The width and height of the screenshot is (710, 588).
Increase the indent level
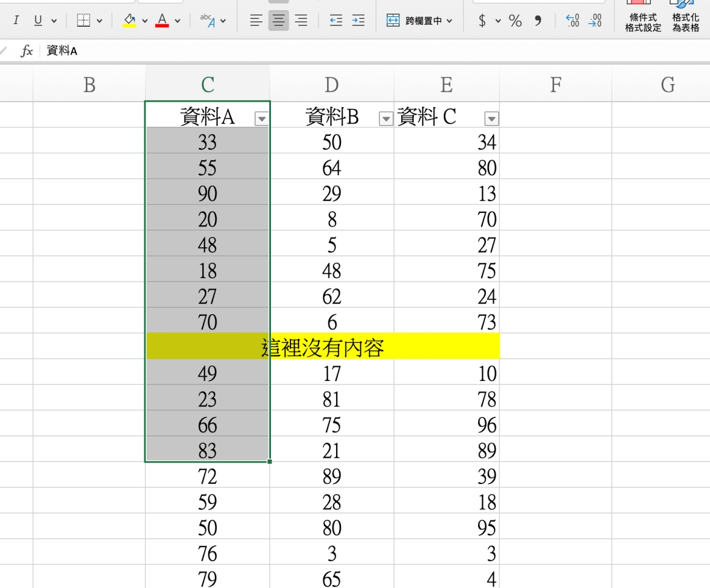[358, 21]
